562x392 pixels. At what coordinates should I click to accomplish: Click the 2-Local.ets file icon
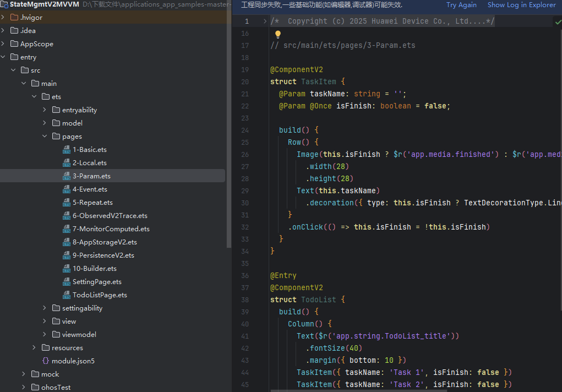click(x=67, y=163)
